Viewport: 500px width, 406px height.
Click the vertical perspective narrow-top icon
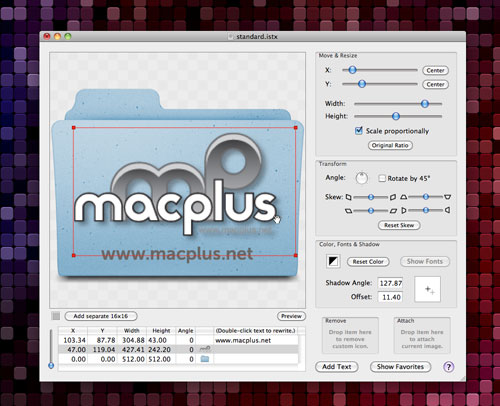pyautogui.click(x=403, y=197)
